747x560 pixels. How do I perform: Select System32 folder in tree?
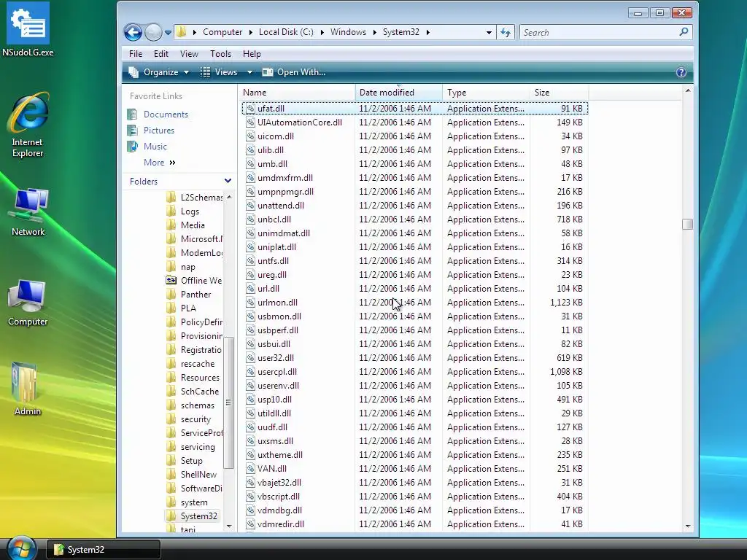pyautogui.click(x=198, y=516)
